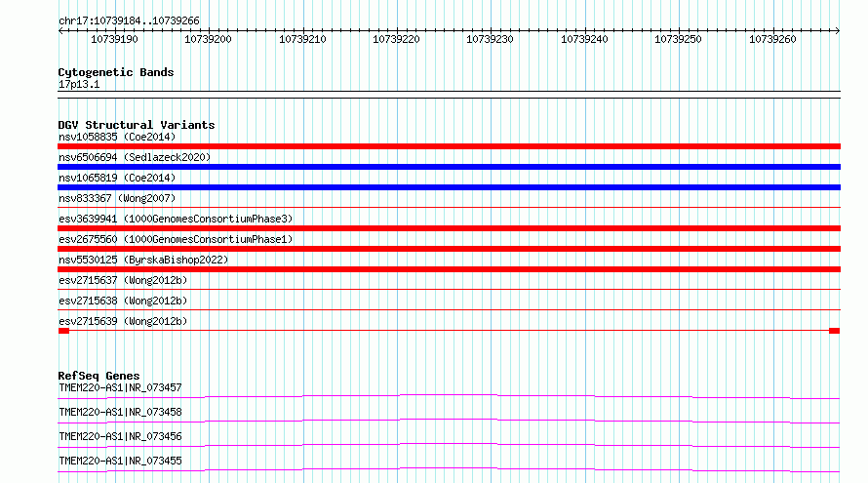Open variant esv2675560 (1000GenomesConsortiumPhase1) label
The image size is (868, 483).
(x=176, y=239)
